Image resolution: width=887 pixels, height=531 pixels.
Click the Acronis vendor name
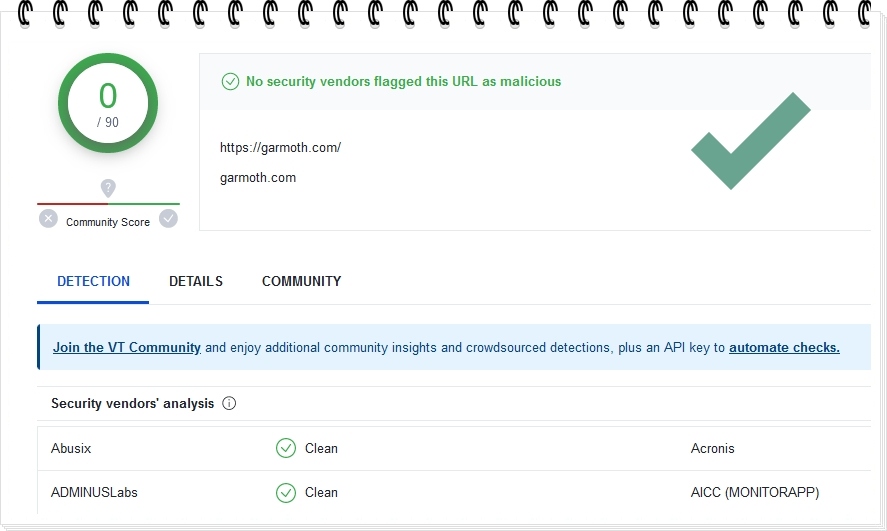coord(712,448)
